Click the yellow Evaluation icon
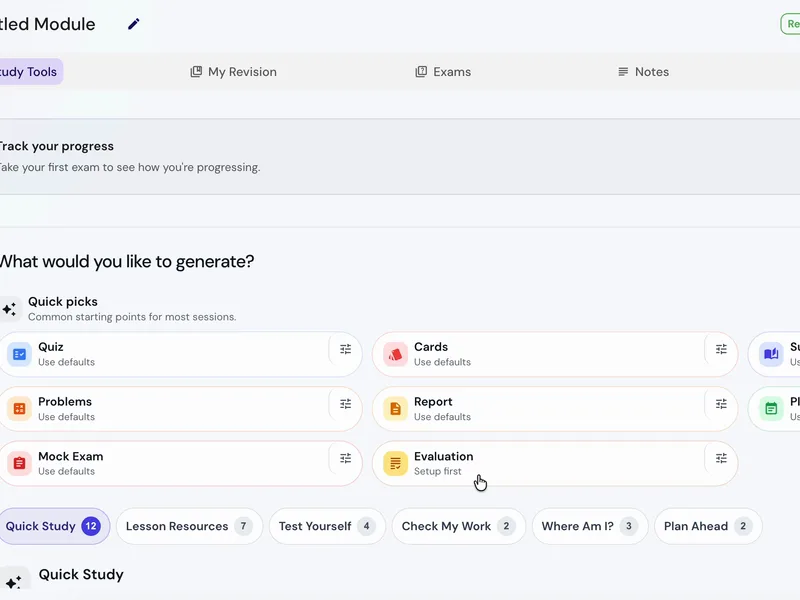This screenshot has width=800, height=600. click(x=395, y=463)
